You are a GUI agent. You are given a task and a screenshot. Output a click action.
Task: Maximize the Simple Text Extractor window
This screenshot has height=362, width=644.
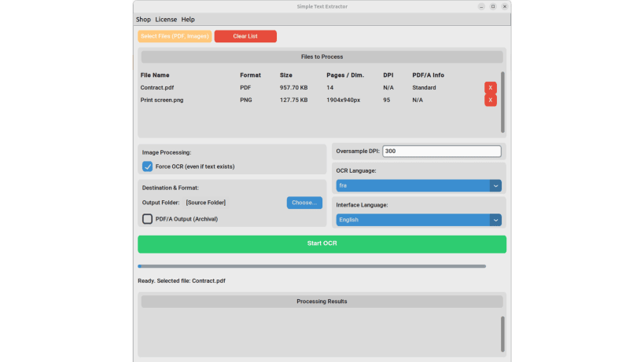tap(493, 6)
